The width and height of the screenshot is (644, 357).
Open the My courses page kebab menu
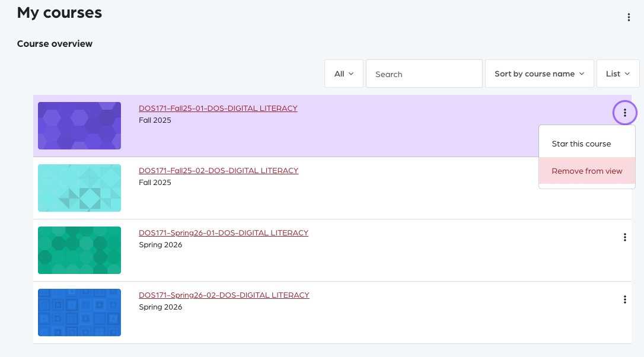629,17
